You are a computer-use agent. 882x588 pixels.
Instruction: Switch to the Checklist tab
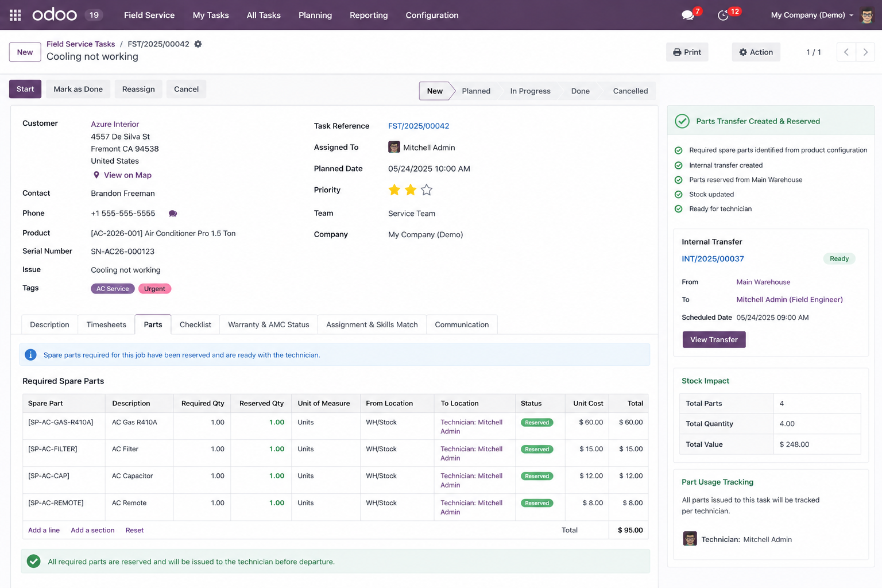[x=195, y=324]
